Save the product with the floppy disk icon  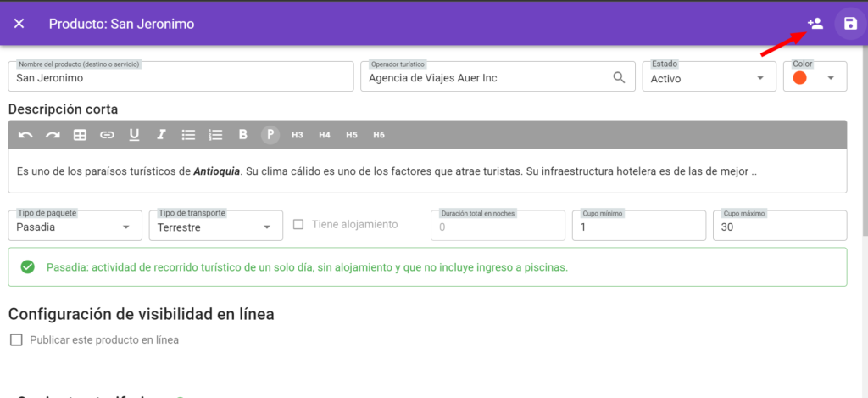[x=849, y=23]
